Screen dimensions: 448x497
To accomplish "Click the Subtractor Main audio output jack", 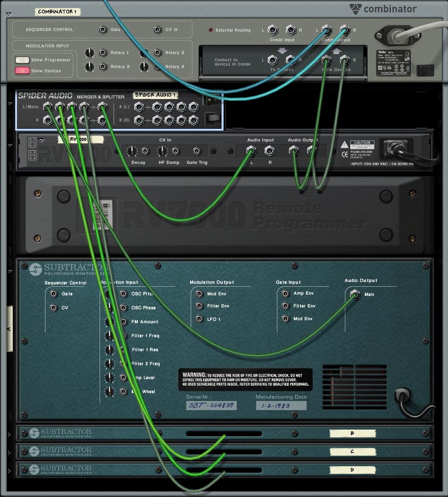I will 355,294.
